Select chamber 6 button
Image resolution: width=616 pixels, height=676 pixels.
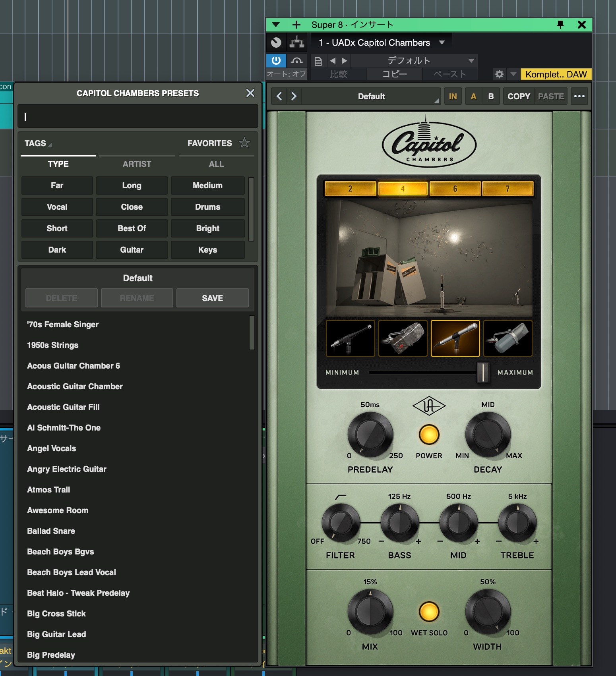click(x=455, y=189)
